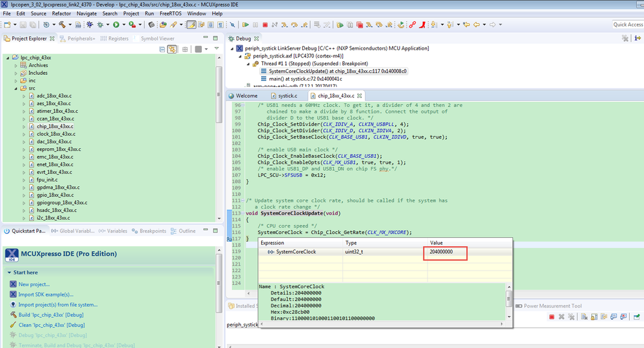Click the green Run launch icon

click(116, 24)
